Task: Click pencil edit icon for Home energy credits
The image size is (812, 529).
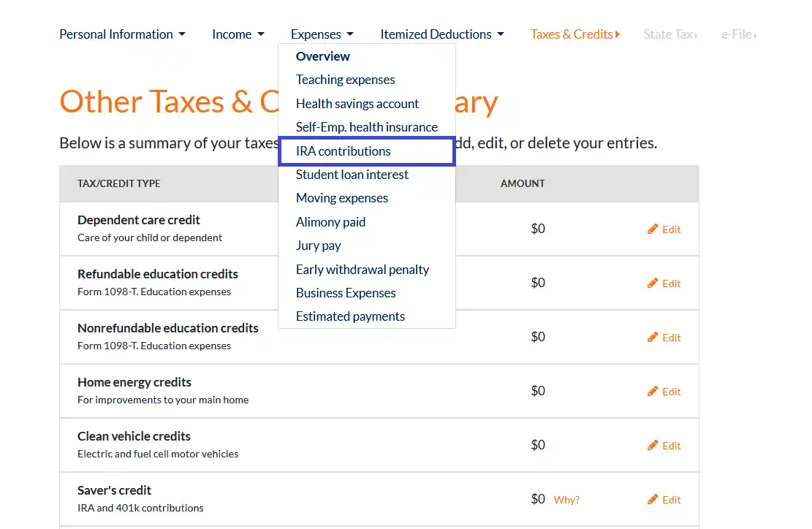Action: coord(653,392)
